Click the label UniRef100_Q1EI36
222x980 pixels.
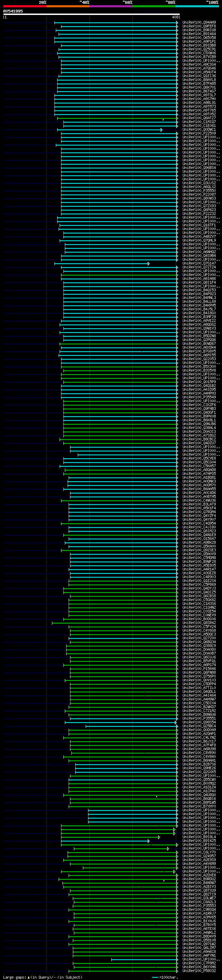coord(199,76)
